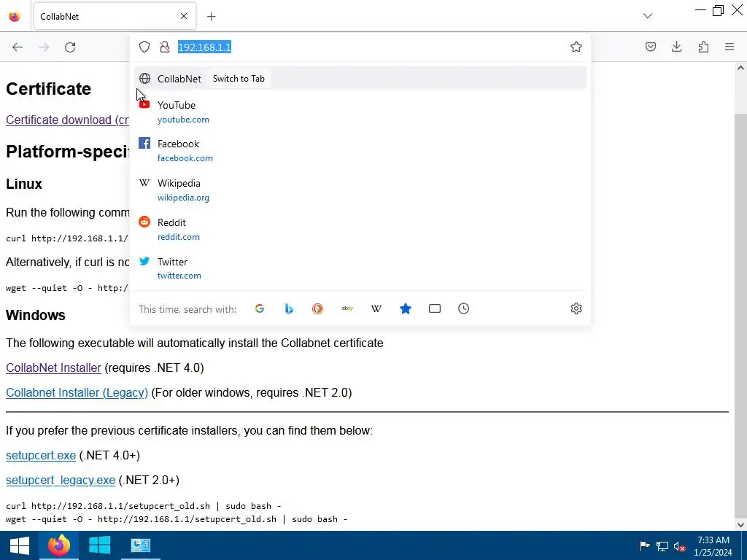Click the muted volume tray icon

pyautogui.click(x=679, y=546)
